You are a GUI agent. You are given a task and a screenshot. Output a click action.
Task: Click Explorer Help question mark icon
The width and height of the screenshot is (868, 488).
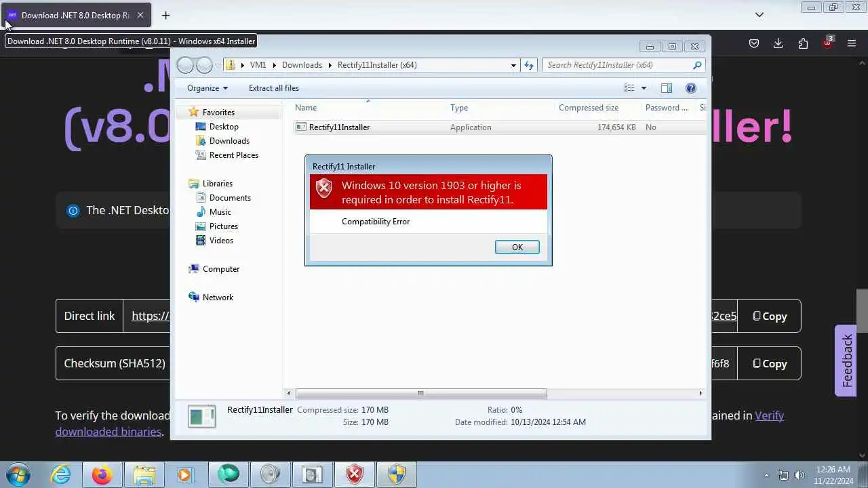[x=691, y=88]
